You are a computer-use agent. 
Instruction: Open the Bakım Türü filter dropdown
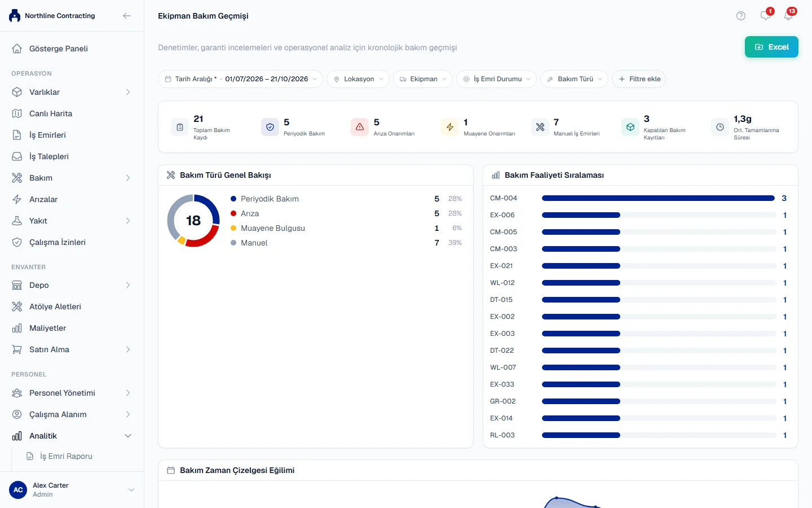click(574, 79)
